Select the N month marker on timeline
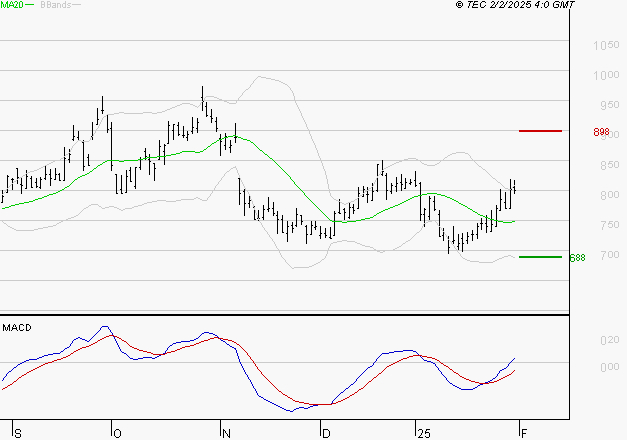627x440 pixels. pos(226,433)
